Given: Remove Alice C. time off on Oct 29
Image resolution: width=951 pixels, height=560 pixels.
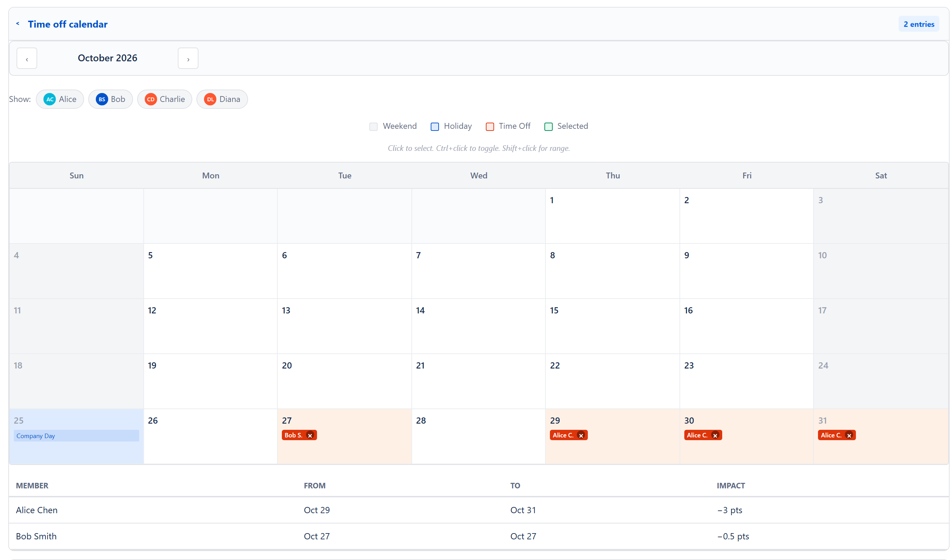Looking at the screenshot, I should click(581, 435).
